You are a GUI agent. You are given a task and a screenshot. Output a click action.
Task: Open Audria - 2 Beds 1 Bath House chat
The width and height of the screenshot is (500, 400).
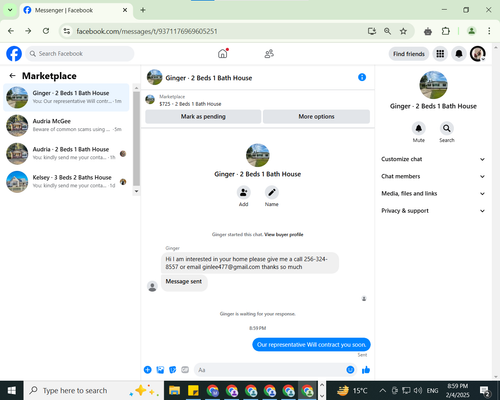[x=66, y=153]
